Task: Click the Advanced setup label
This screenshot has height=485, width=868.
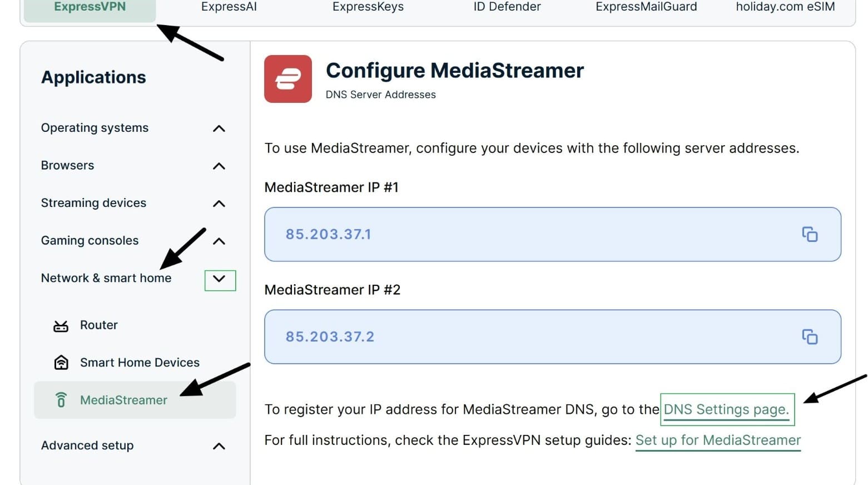Action: point(87,446)
